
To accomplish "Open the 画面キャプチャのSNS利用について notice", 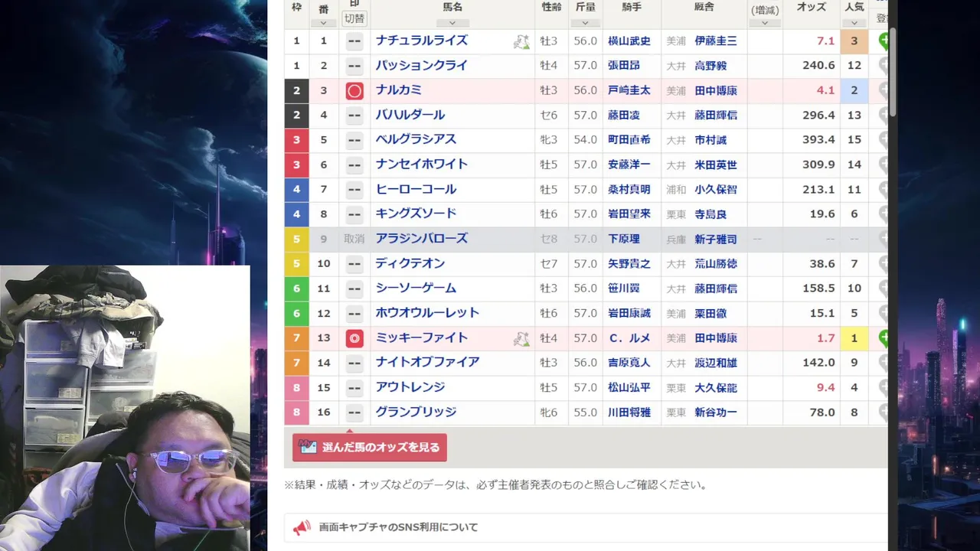I will coord(398,527).
